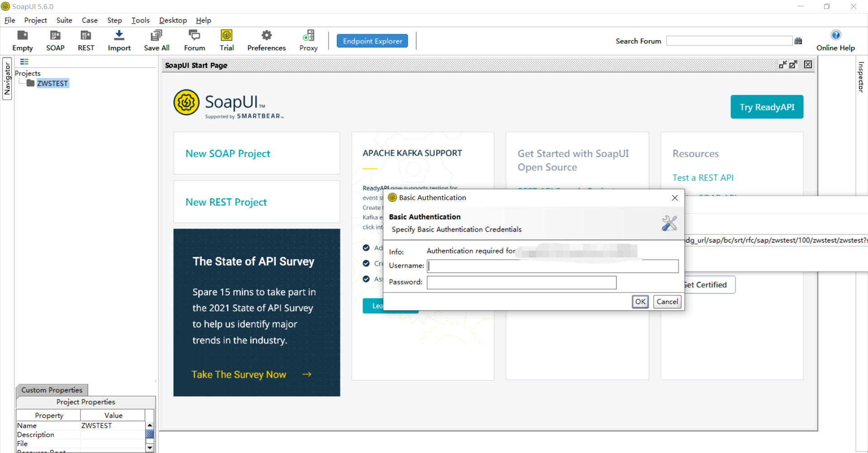Open the Inspector panel tab

pos(861,77)
